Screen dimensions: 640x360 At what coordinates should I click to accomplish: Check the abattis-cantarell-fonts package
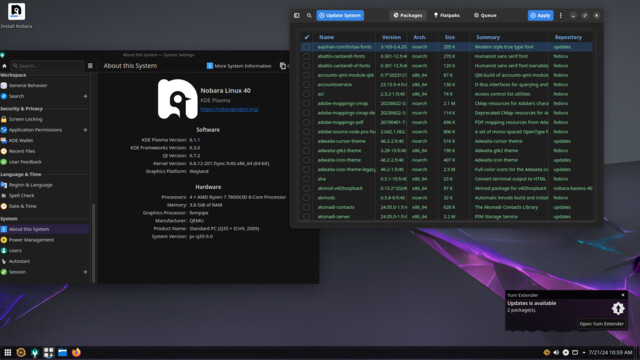[306, 56]
